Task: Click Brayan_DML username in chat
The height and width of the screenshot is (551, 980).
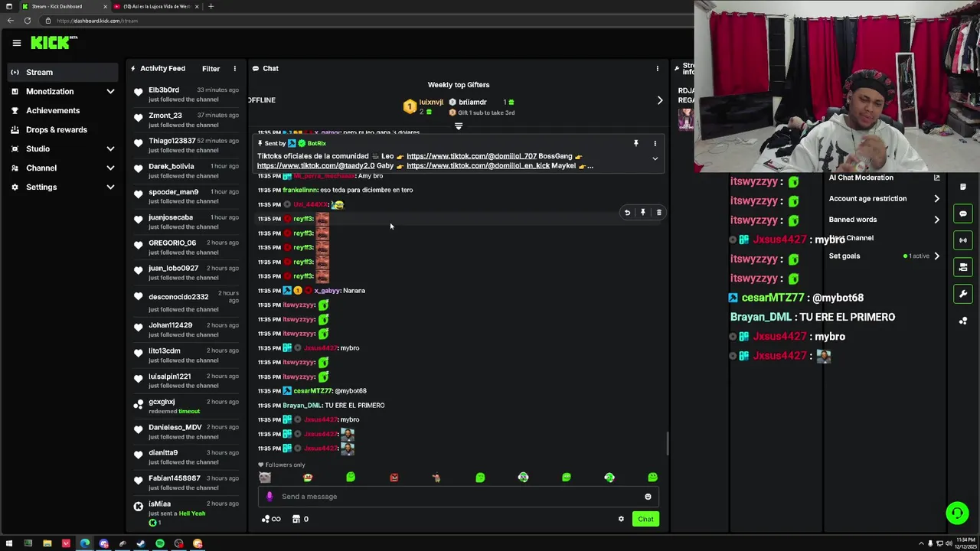Action: pos(302,406)
